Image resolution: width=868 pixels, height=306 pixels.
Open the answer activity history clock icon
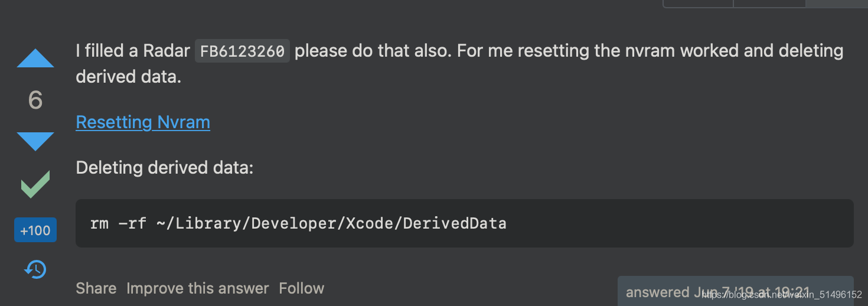click(35, 269)
